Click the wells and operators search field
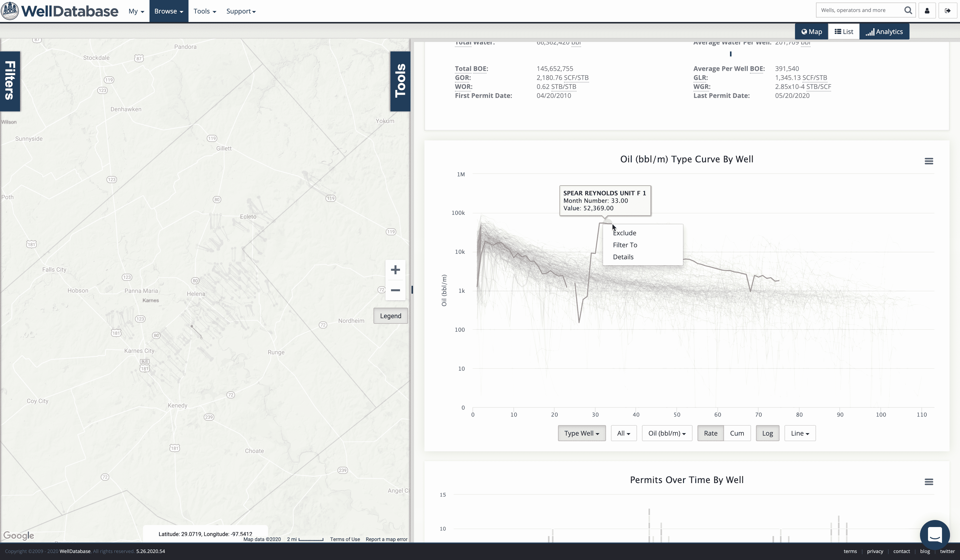Screen dimensions: 960x560 pos(859,10)
